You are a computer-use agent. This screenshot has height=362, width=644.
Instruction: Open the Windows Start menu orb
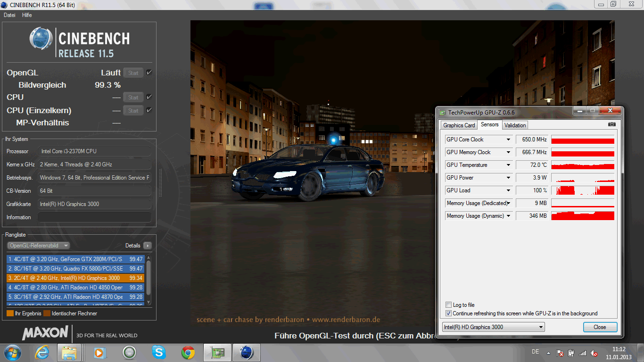[x=12, y=352]
